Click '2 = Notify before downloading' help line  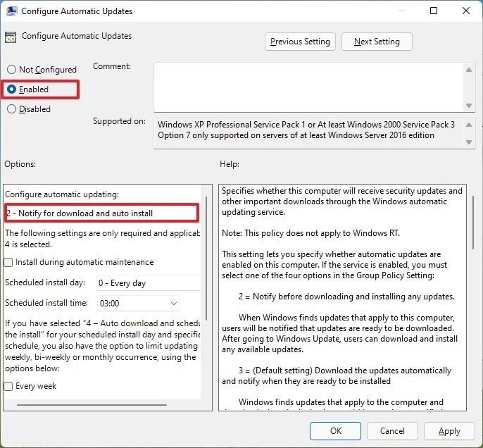[x=346, y=297]
